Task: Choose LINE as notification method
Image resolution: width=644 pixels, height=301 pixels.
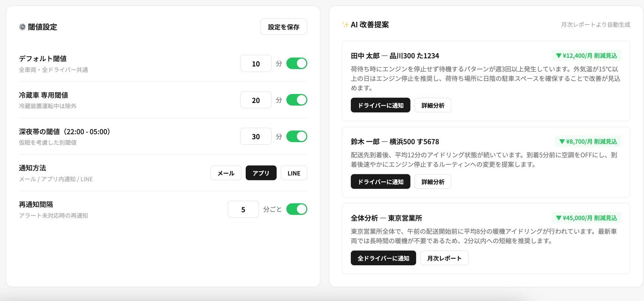Action: click(294, 173)
